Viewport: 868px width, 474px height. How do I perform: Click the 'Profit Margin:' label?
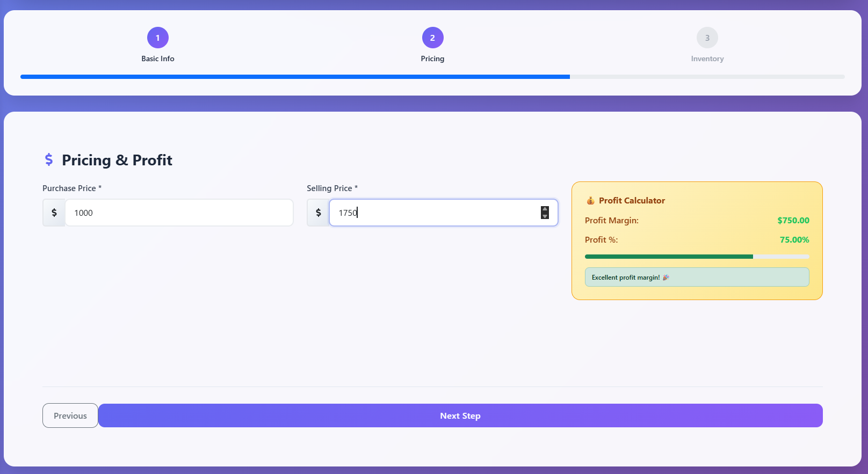612,221
